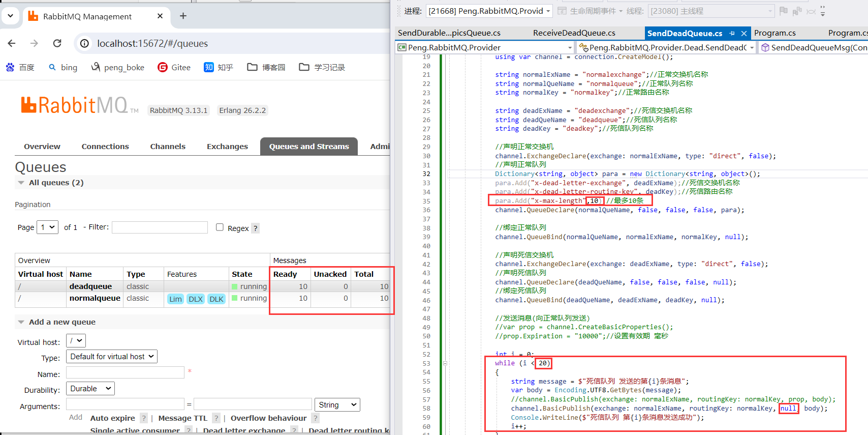868x435 pixels.
Task: Show help for the Regex filter
Action: tap(256, 228)
